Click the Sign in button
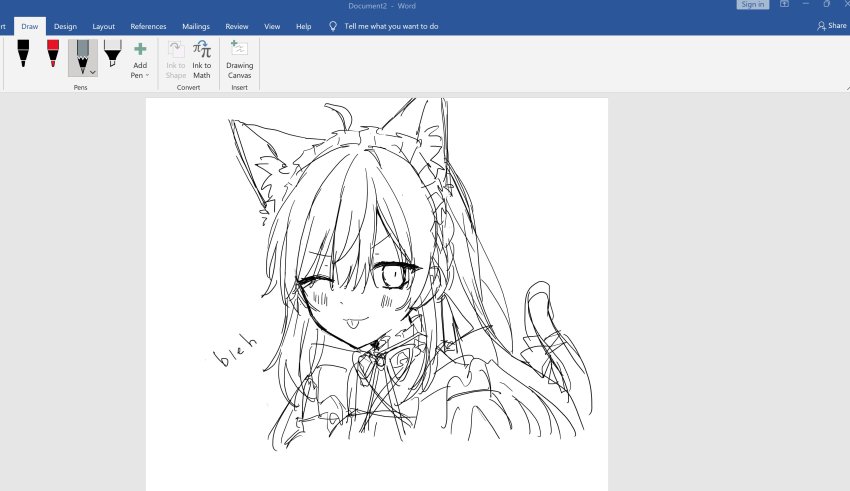Viewport: 850px width, 491px height. click(x=752, y=4)
